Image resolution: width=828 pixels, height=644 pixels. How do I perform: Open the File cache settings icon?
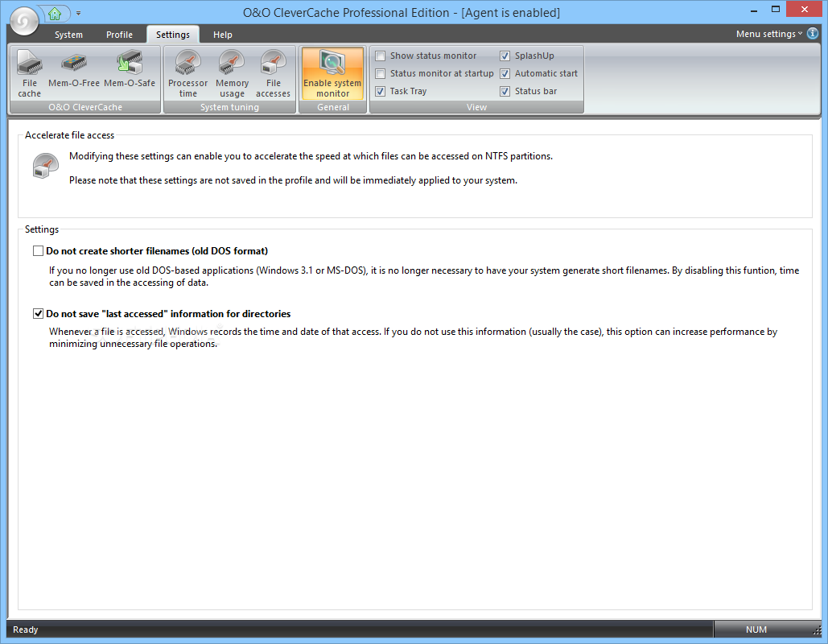pyautogui.click(x=30, y=73)
